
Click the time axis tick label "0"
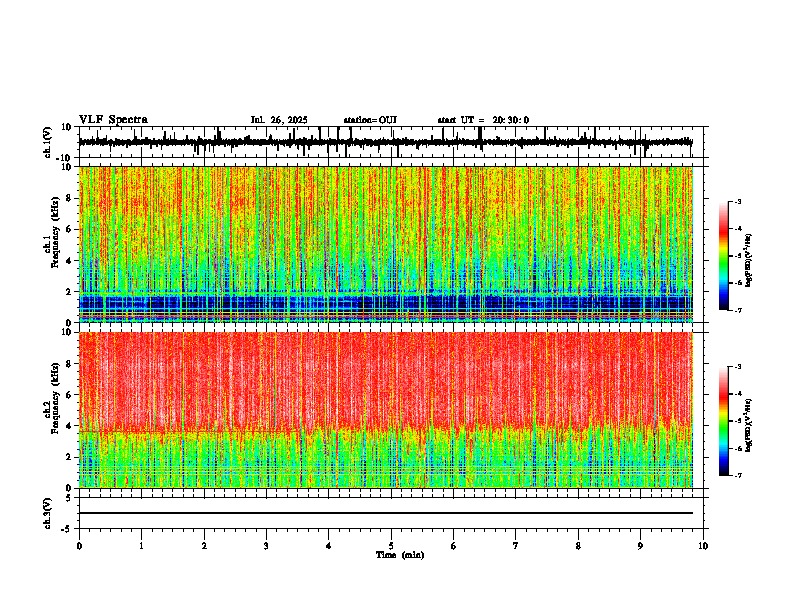click(x=79, y=546)
